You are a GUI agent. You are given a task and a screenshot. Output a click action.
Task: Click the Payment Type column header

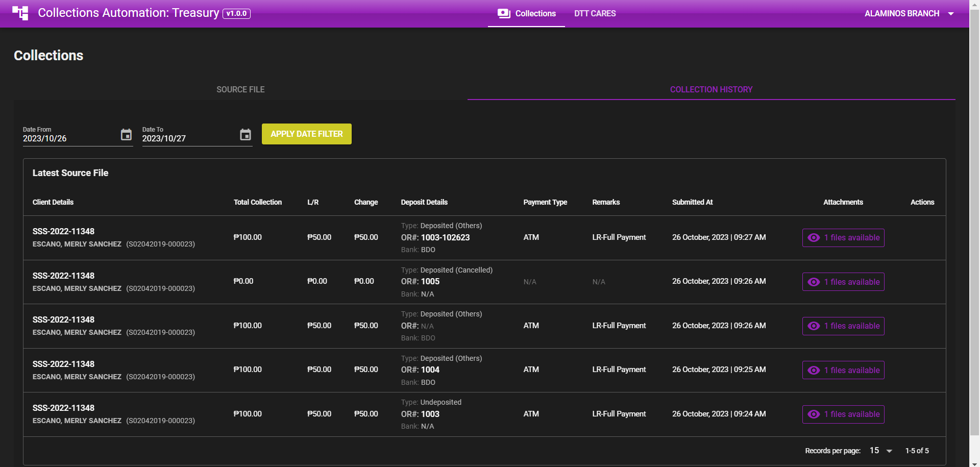[x=545, y=203]
